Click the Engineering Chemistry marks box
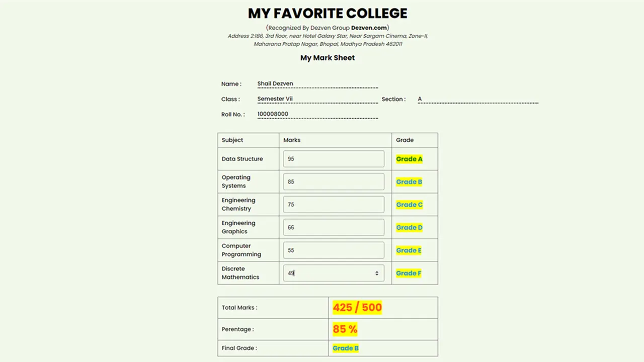The width and height of the screenshot is (644, 362). point(333,204)
